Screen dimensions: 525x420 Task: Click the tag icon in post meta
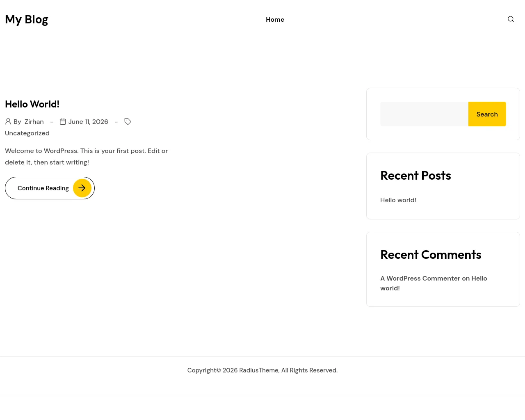point(128,121)
